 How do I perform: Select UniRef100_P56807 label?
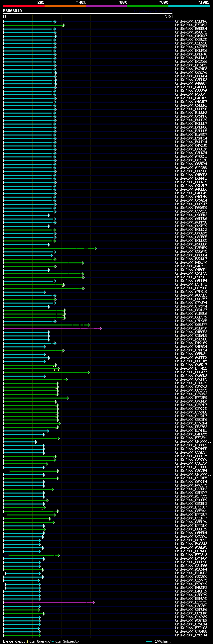point(191,95)
